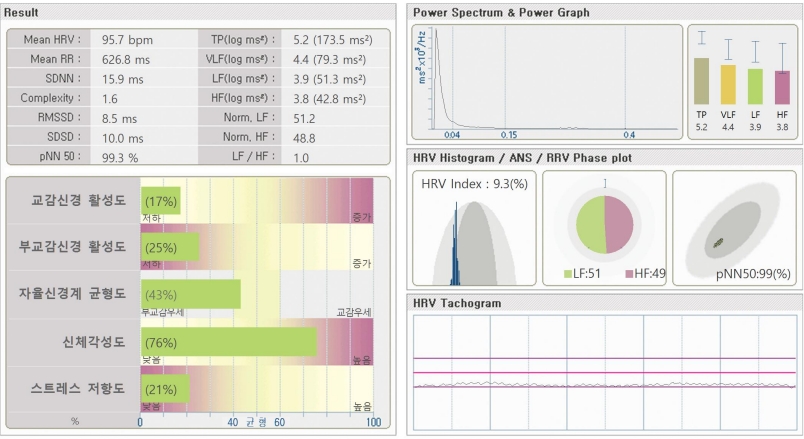Select the LF / HF ratio value
Screen dimensions: 804x439
coord(301,157)
